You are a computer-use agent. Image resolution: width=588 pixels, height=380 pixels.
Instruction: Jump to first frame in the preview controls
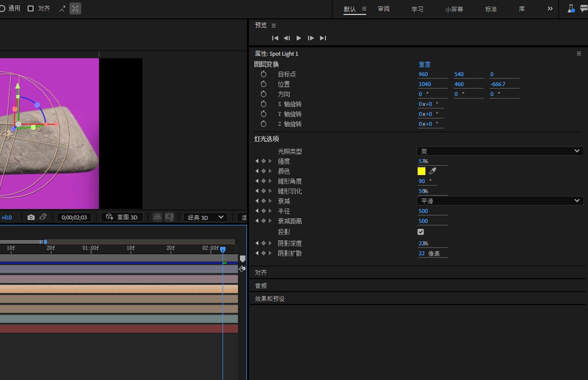tap(275, 38)
